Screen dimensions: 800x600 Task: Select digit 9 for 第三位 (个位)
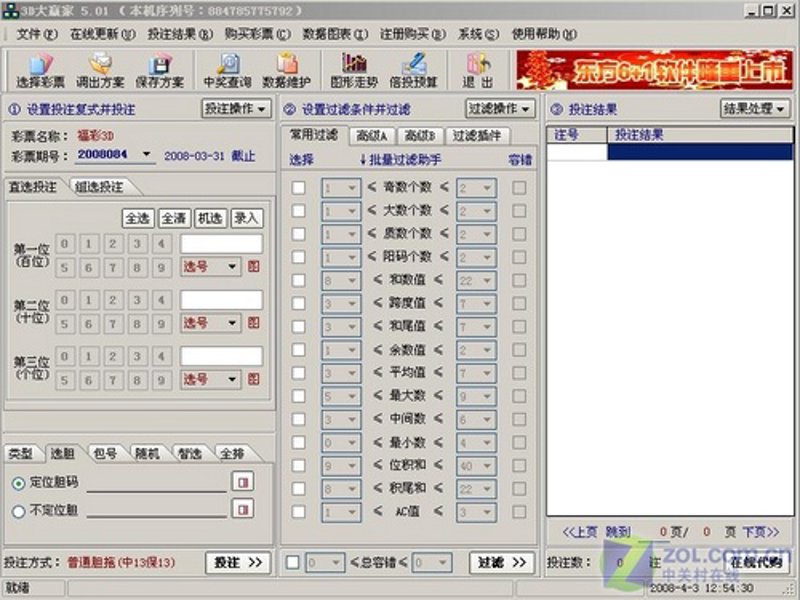pyautogui.click(x=161, y=380)
